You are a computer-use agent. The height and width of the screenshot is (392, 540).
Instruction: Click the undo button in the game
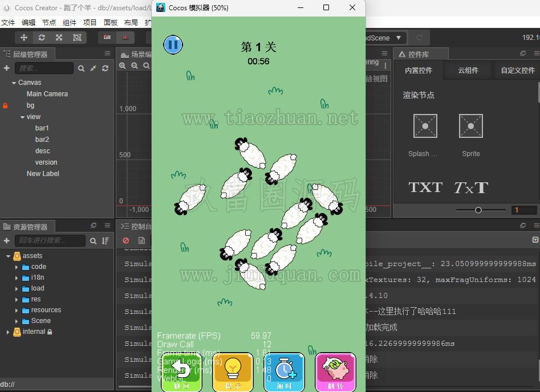click(x=182, y=372)
